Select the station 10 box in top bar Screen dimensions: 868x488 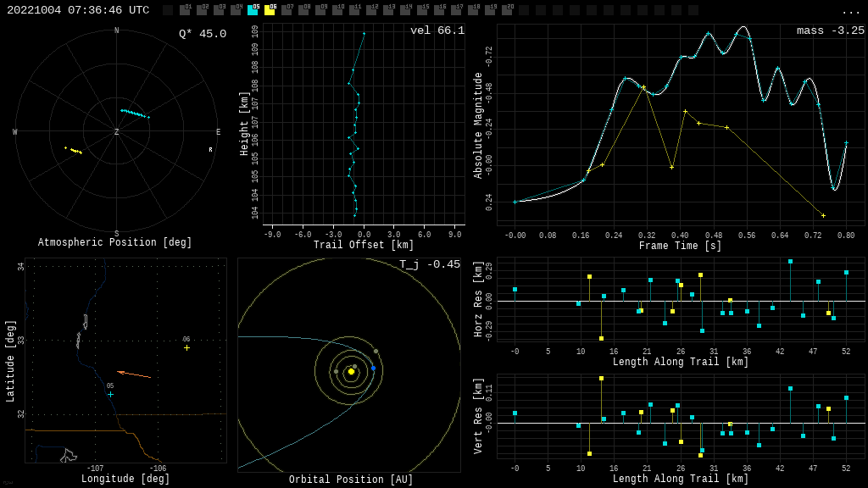coord(337,10)
